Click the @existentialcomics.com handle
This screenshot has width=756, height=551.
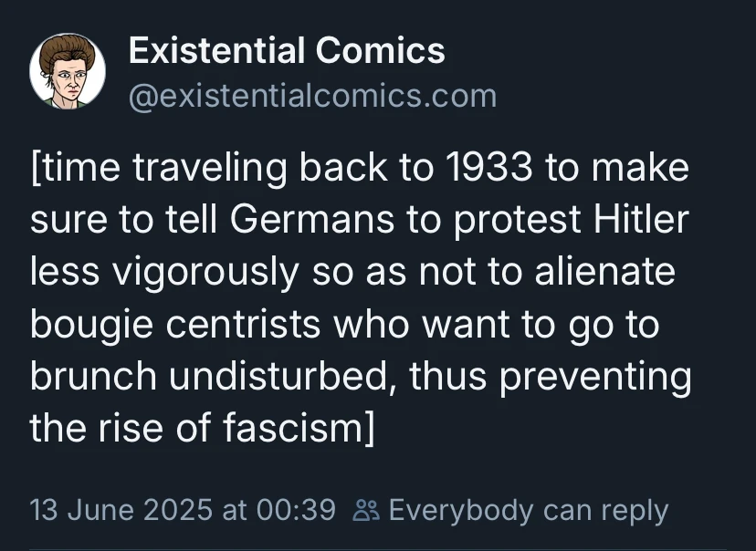pyautogui.click(x=312, y=95)
